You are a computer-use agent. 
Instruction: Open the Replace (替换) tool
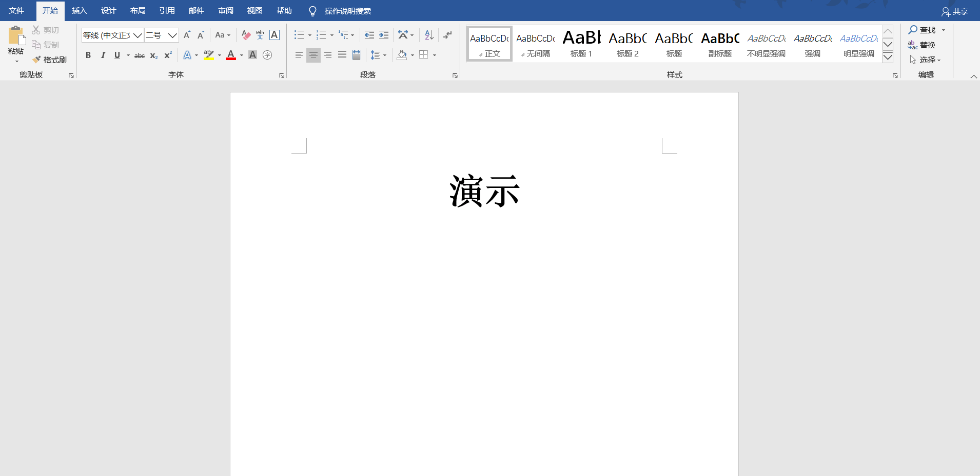click(x=922, y=45)
